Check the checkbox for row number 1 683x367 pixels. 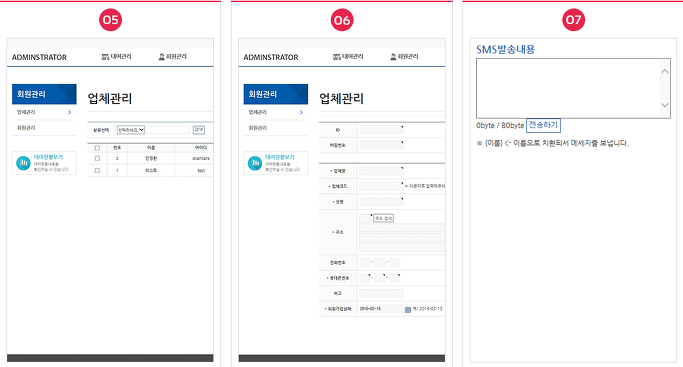coord(97,171)
